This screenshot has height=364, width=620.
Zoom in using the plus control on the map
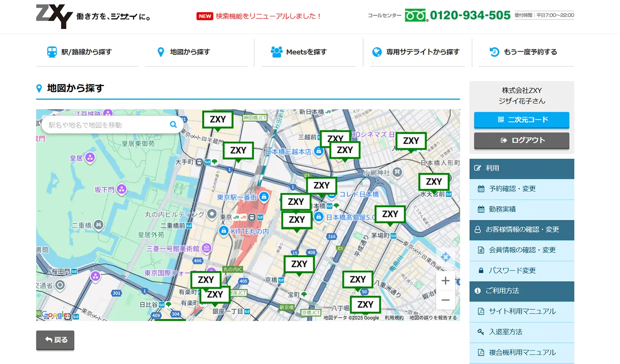(446, 280)
